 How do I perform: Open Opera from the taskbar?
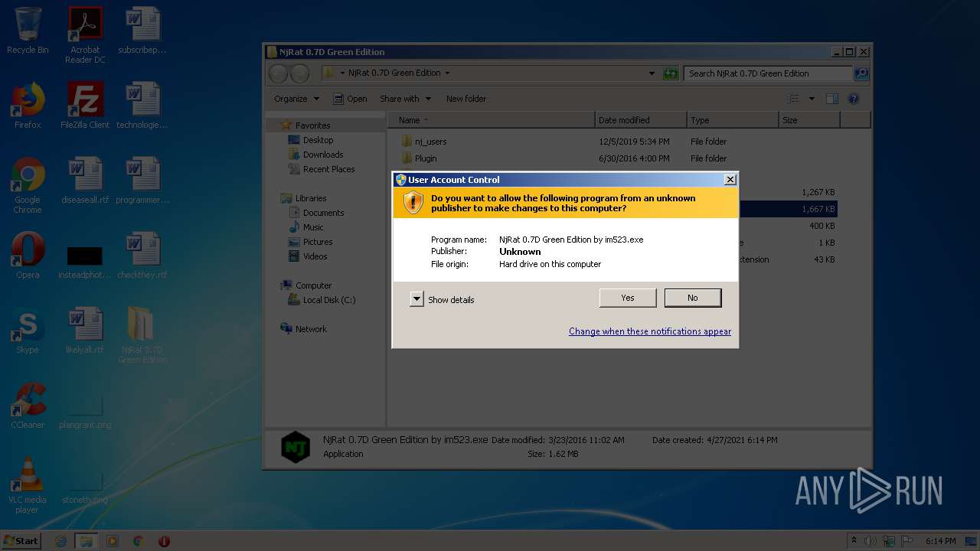pyautogui.click(x=164, y=541)
